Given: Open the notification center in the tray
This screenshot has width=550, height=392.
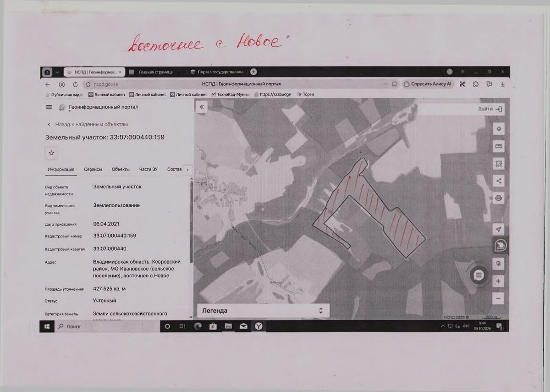Looking at the screenshot, I should click(x=500, y=326).
